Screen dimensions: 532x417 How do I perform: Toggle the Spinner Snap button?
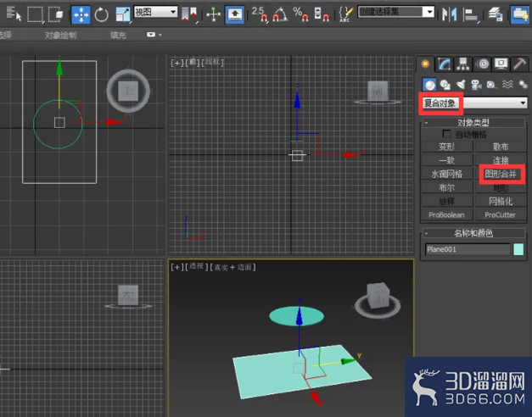[x=321, y=14]
